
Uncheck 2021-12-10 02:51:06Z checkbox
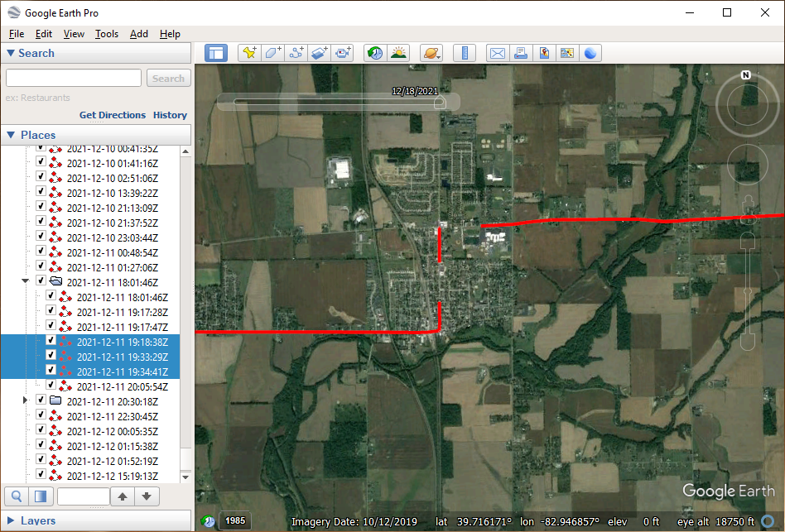click(41, 176)
